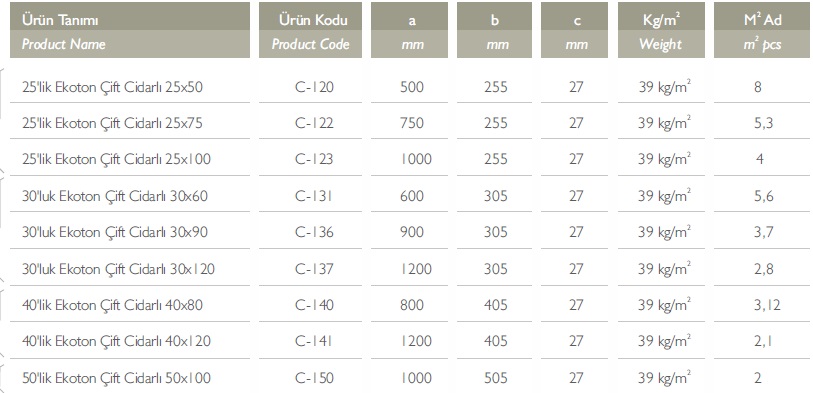Click the column c mm header

(x=574, y=30)
